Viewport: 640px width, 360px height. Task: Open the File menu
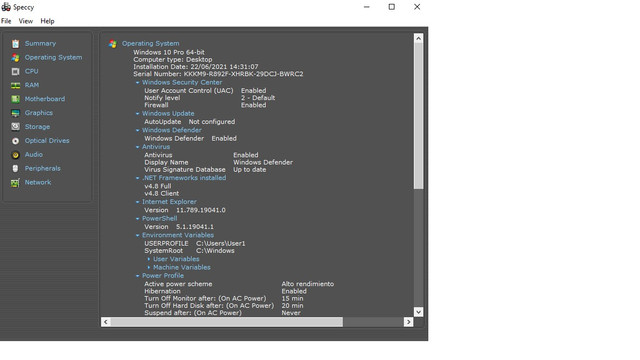point(6,21)
